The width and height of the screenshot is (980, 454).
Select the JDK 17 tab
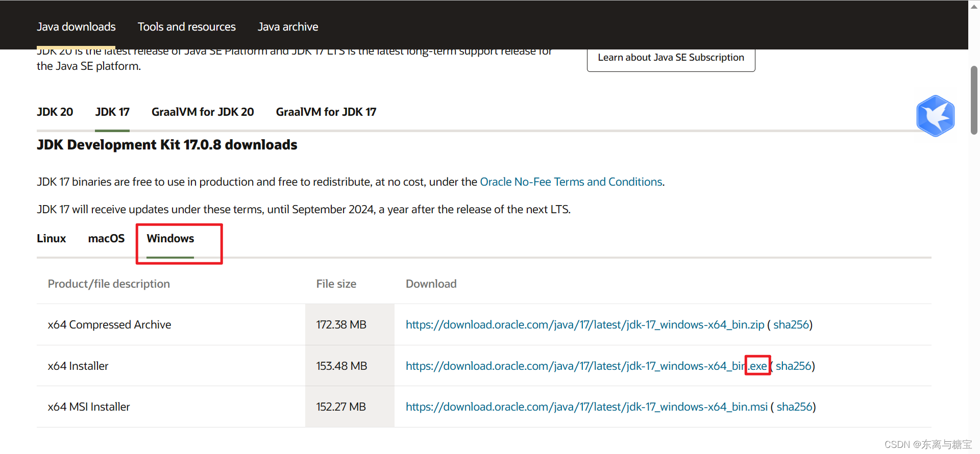112,112
